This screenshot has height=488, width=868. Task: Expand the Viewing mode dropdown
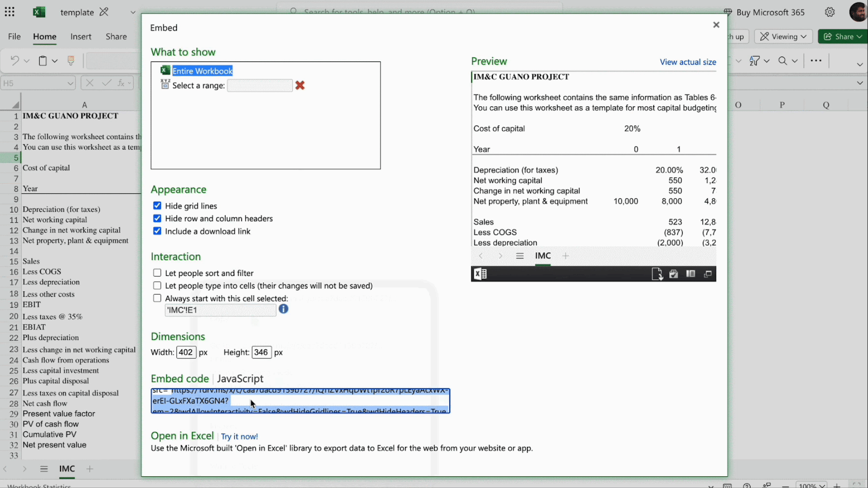pos(783,36)
